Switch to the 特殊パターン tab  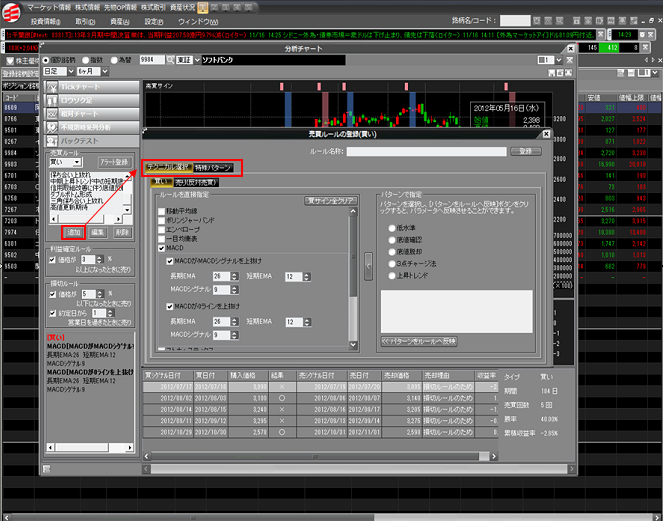213,168
